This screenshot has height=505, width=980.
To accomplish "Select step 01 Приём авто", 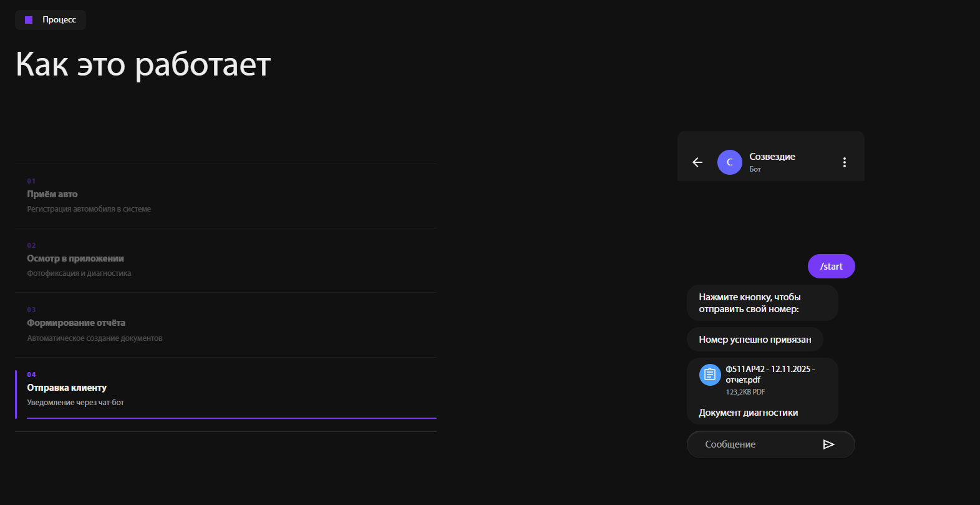I will (226, 196).
